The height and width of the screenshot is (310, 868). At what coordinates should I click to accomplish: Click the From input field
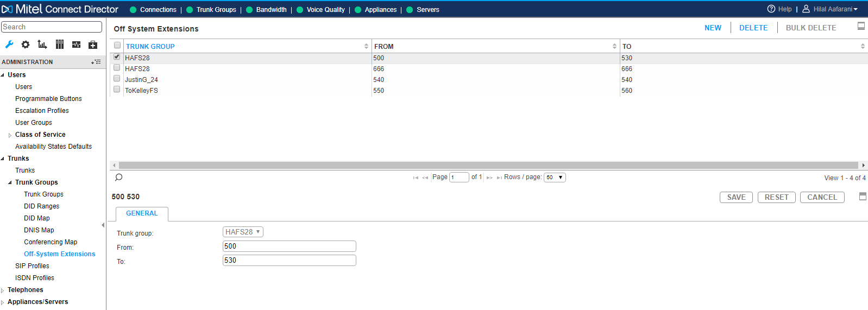pos(289,246)
